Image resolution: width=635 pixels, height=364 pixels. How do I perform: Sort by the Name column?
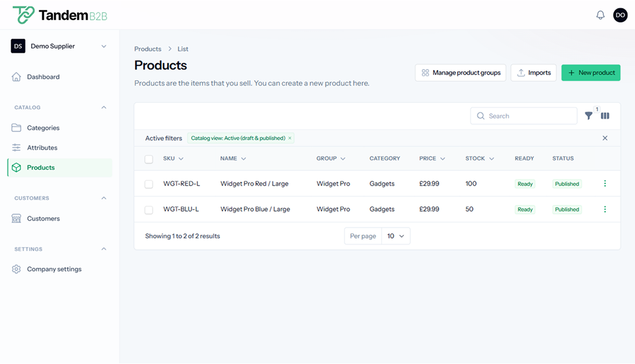point(233,158)
